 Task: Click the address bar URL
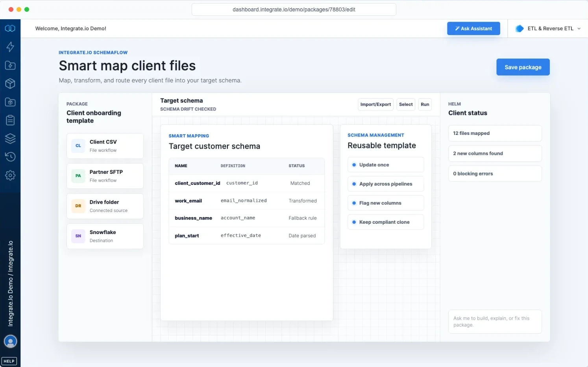294,9
